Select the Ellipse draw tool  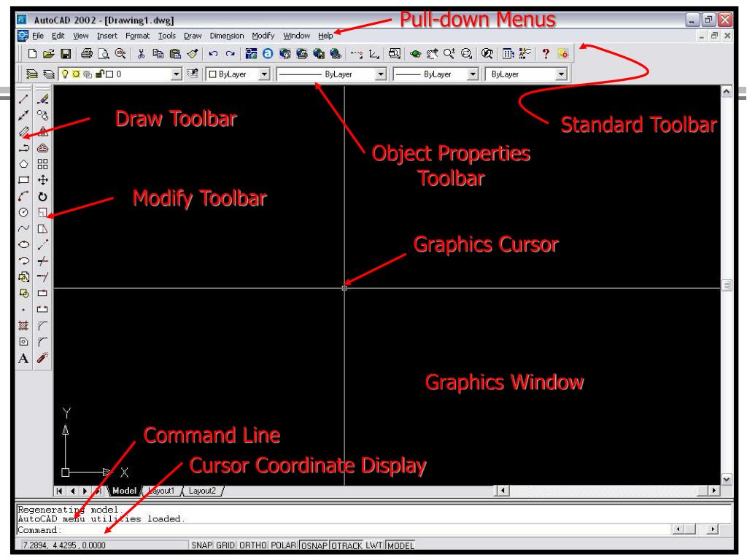[x=23, y=245]
